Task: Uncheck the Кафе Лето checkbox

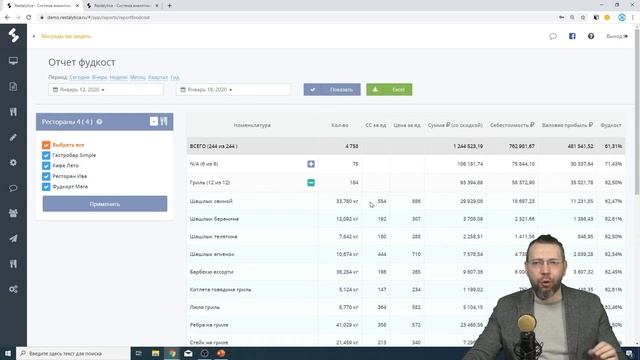Action: (46, 166)
